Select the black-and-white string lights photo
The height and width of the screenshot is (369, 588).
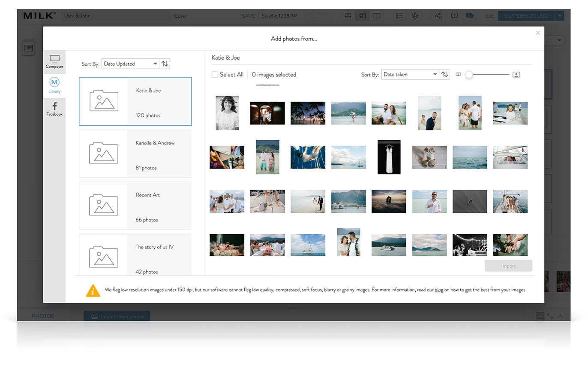[x=470, y=245]
